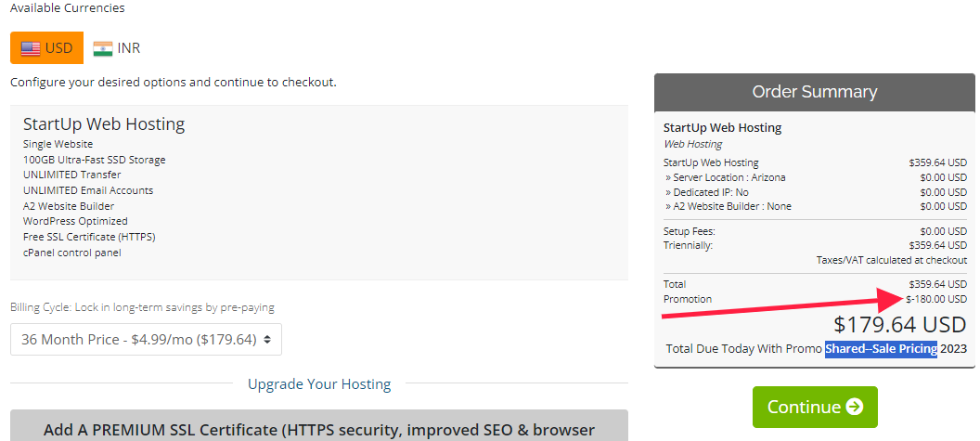Click the $179.64 USD total due
Screen dimensions: 980x441
coord(900,324)
